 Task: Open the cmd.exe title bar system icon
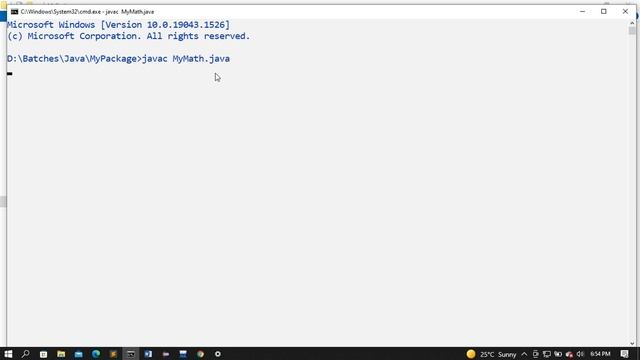point(15,11)
